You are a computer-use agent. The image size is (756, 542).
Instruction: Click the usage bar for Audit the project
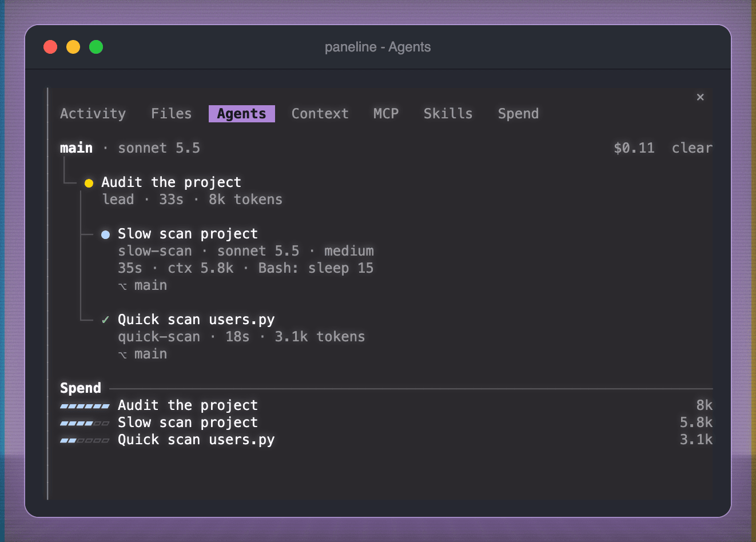tap(85, 406)
